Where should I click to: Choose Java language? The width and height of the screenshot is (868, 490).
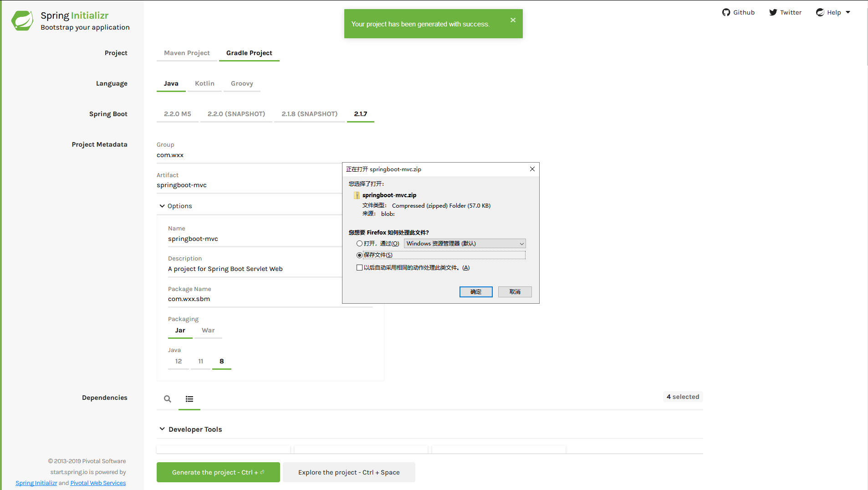(x=171, y=83)
